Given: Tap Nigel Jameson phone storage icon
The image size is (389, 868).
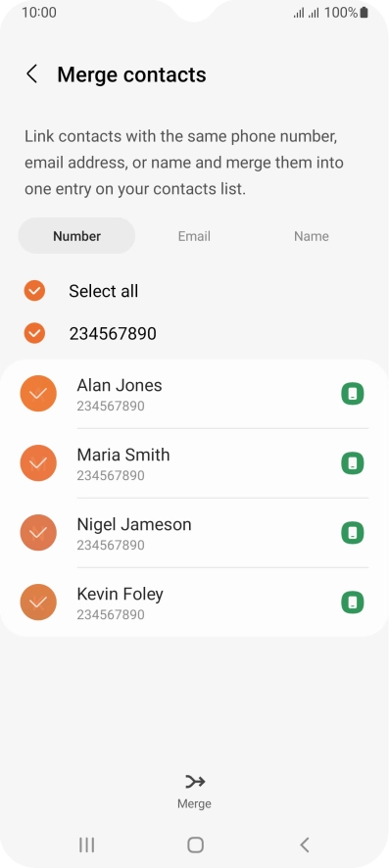Looking at the screenshot, I should tap(353, 533).
